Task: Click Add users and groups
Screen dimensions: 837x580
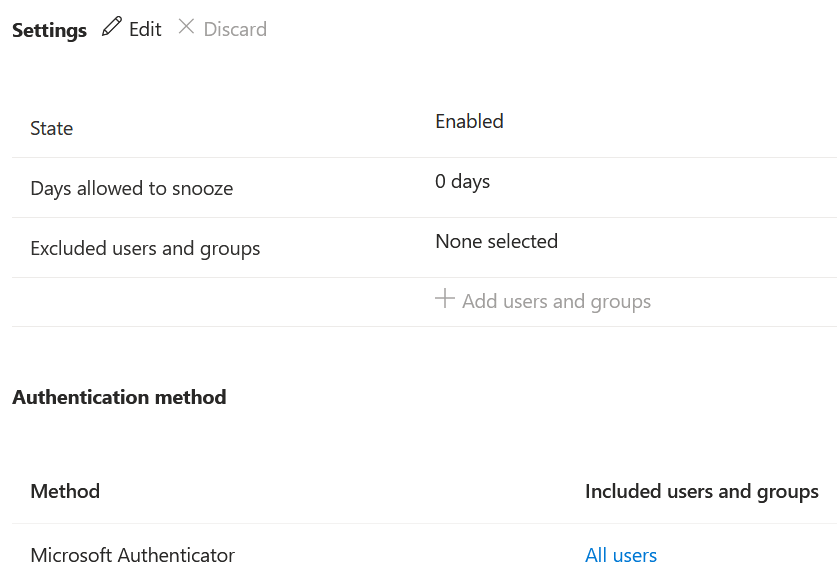Action: click(556, 301)
